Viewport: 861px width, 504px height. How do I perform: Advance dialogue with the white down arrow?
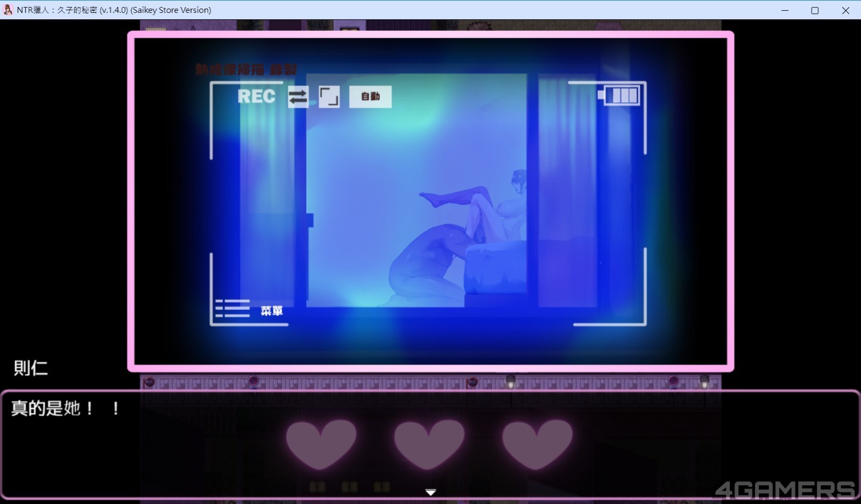[x=430, y=492]
